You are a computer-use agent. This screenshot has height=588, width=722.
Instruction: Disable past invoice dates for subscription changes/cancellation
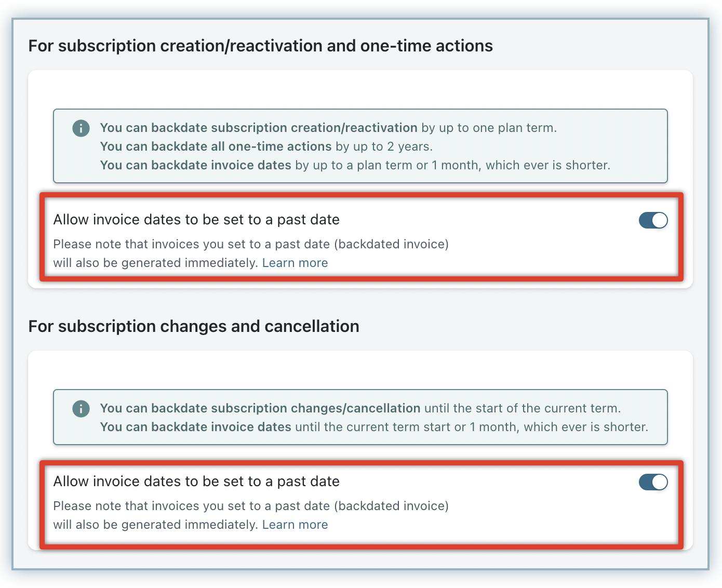(653, 482)
